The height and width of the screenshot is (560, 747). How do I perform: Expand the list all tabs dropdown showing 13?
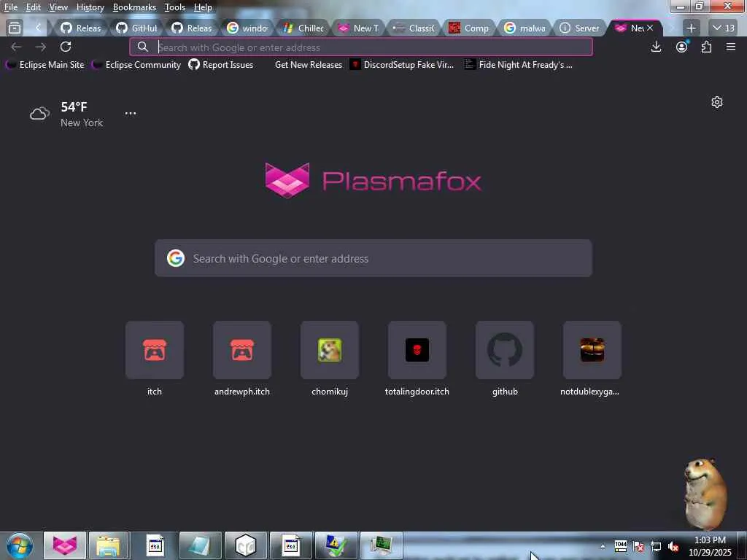(723, 28)
